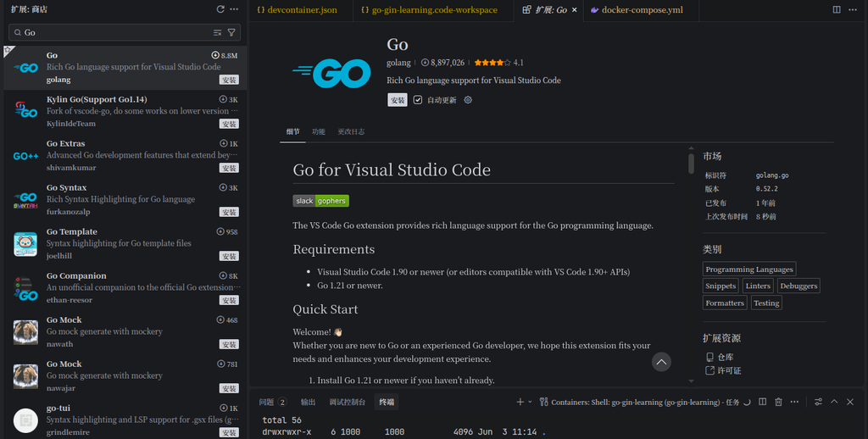Viewport: 868px width, 439px height.
Task: Maximize the panel with chevron up
Action: (x=834, y=402)
